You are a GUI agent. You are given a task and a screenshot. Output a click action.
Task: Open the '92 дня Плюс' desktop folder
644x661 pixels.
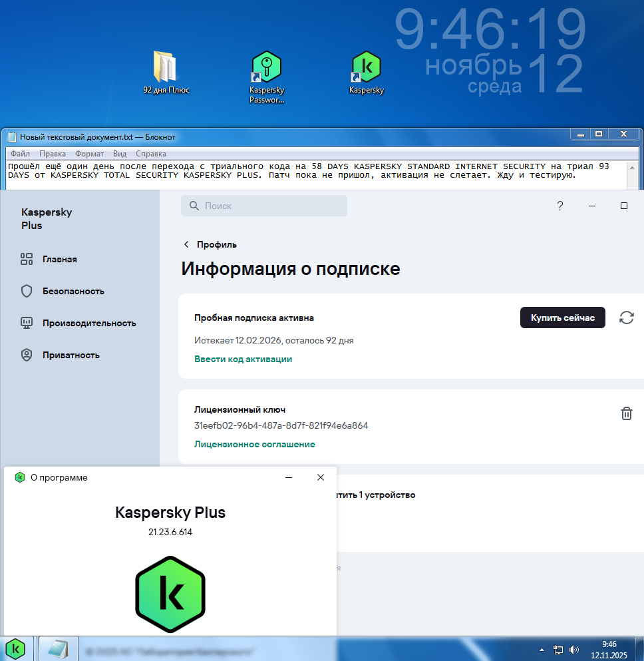(x=166, y=73)
